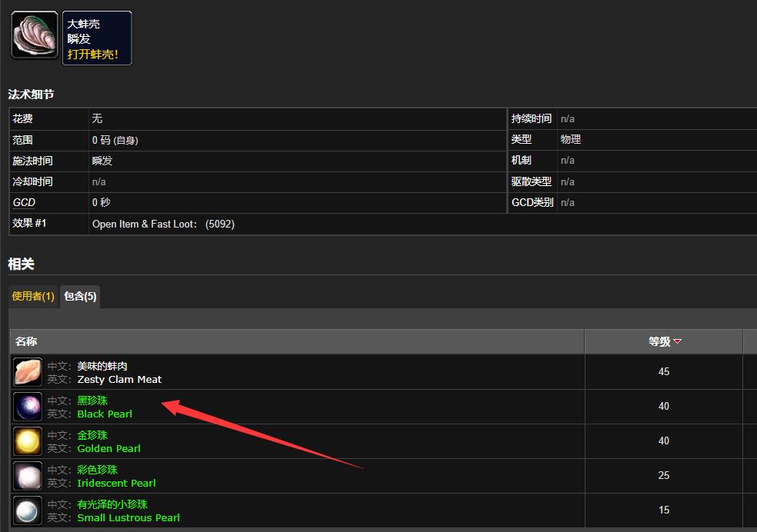The height and width of the screenshot is (532, 757).
Task: Select the 包含(5) tab
Action: coord(80,296)
